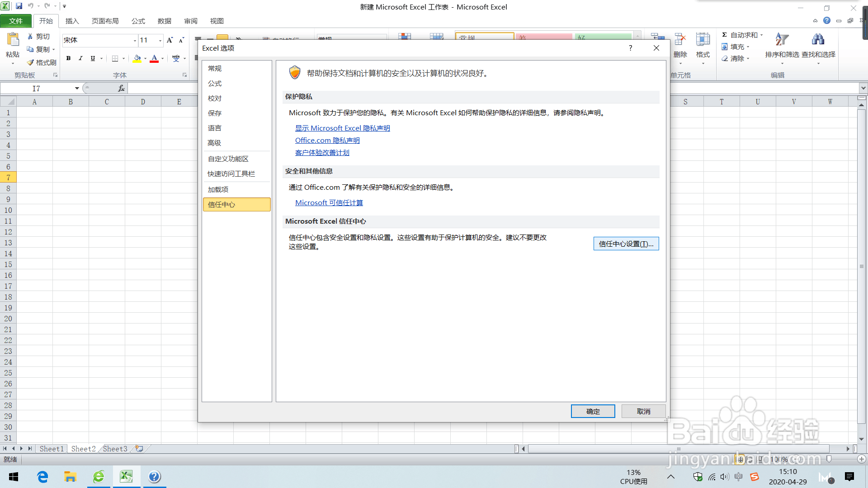Toggle Bold formatting

click(68, 58)
